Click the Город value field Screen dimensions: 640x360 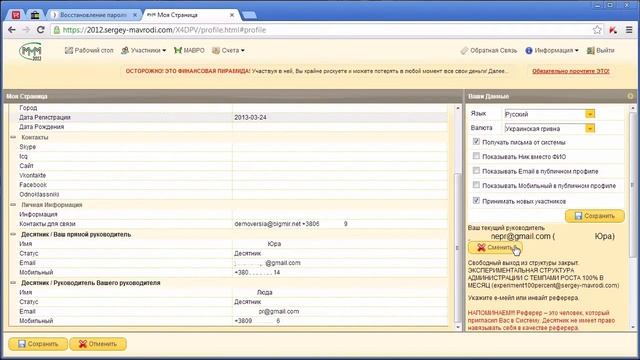[x=340, y=108]
